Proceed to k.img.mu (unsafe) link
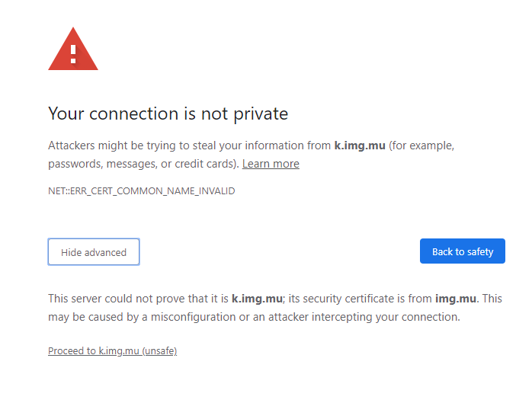Screen dimensions: 532x419 click(112, 351)
